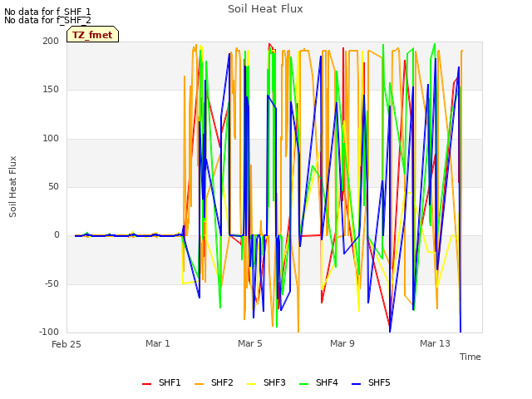
Task: Click the yellow SHF3 legend color marker
Action: pyautogui.click(x=251, y=384)
